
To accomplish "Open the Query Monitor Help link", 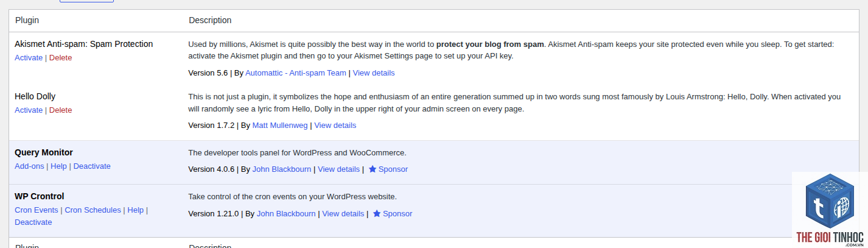I will pyautogui.click(x=59, y=166).
